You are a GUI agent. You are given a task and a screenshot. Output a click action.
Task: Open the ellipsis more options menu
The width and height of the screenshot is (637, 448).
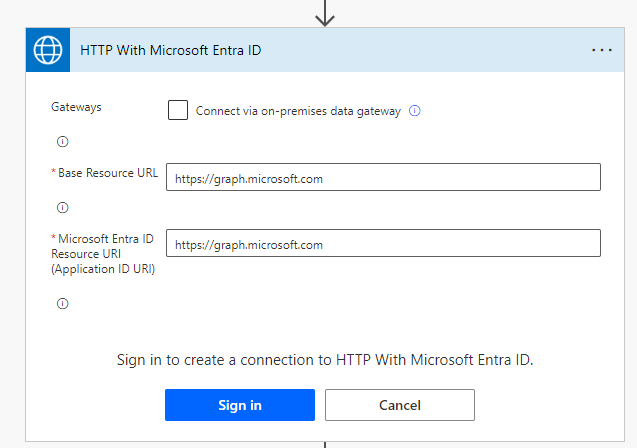(601, 50)
